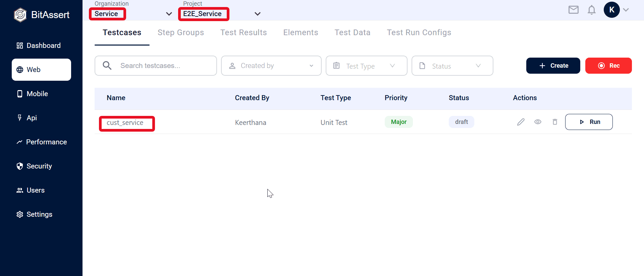Image resolution: width=644 pixels, height=276 pixels.
Task: Edit cust_service with the pencil icon
Action: pyautogui.click(x=521, y=122)
